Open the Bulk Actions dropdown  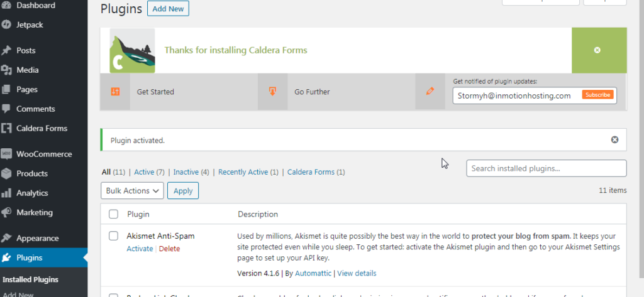coord(132,190)
